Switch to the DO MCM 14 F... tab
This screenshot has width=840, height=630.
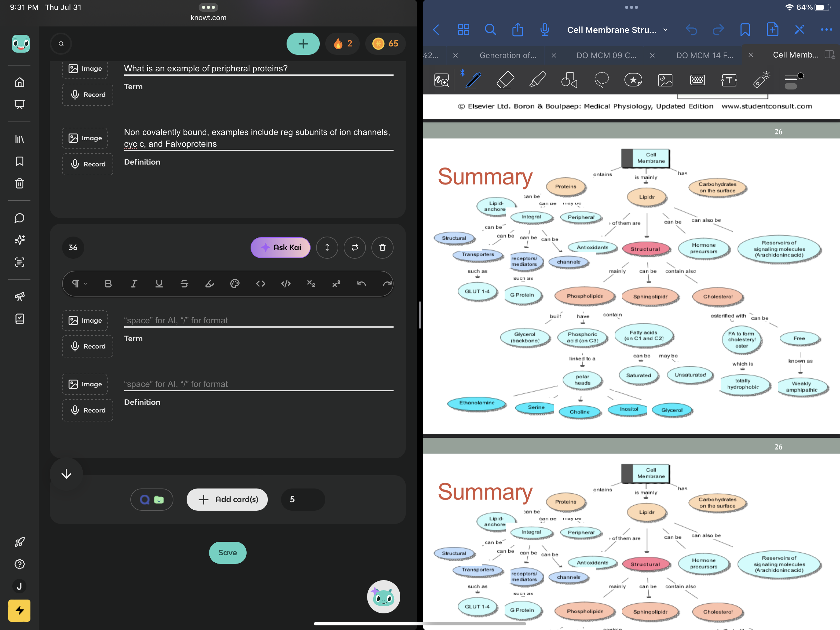point(705,55)
